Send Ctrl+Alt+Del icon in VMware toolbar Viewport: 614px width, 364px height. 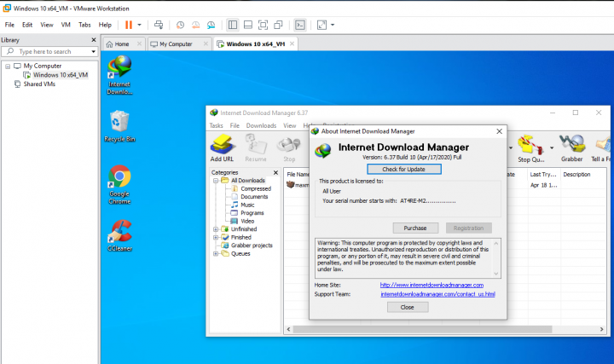(159, 25)
